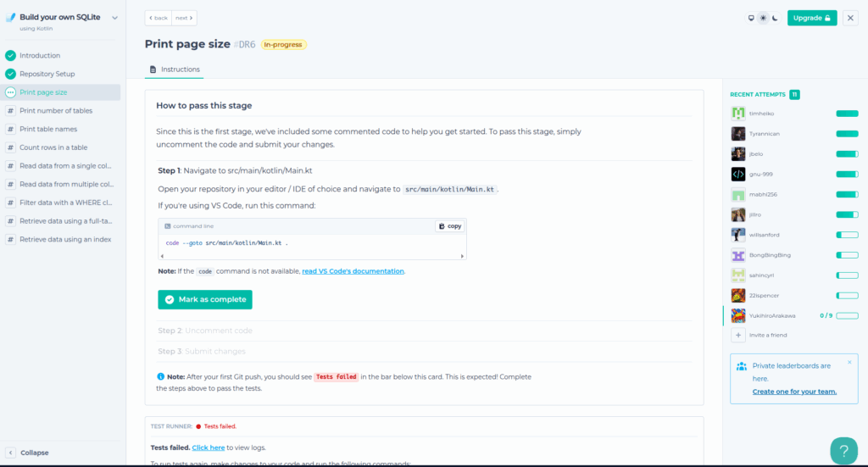
Task: Click the plus icon to invite a friend
Action: pos(738,335)
